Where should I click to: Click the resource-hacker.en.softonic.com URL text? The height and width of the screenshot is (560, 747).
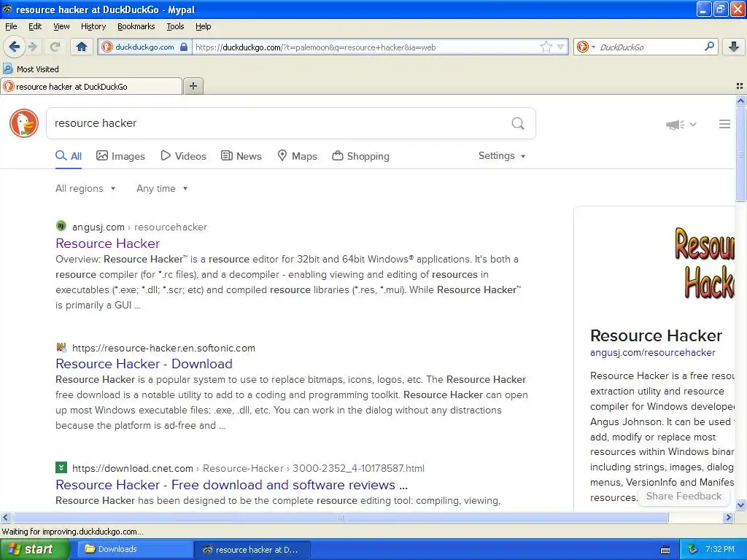click(x=163, y=348)
